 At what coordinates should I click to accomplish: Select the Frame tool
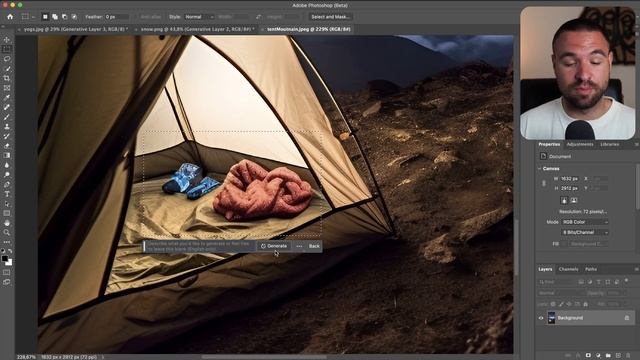(7, 88)
